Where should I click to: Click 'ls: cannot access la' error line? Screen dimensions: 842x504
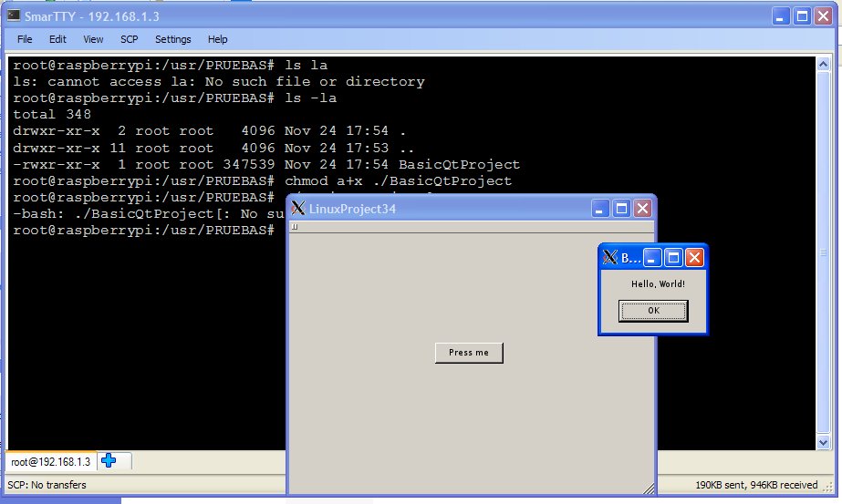[219, 82]
